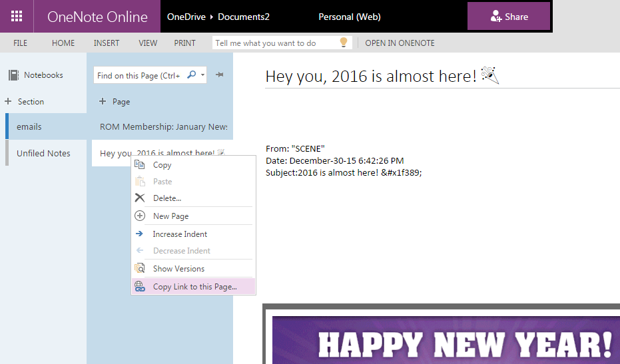Click the Share button

[509, 16]
